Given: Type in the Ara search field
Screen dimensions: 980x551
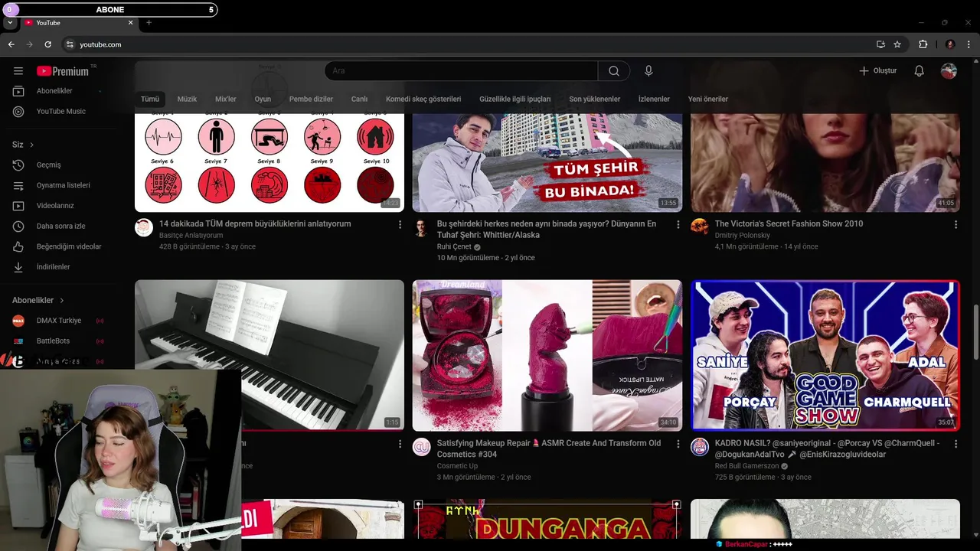Looking at the screenshot, I should pos(462,71).
